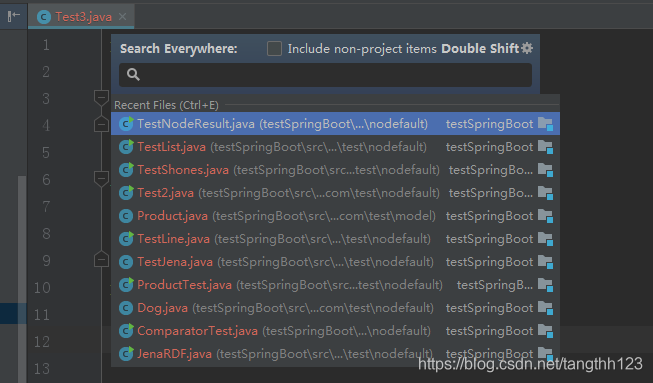Click the runnable class icon beside TestList.java
This screenshot has width=653, height=383.
coord(126,147)
